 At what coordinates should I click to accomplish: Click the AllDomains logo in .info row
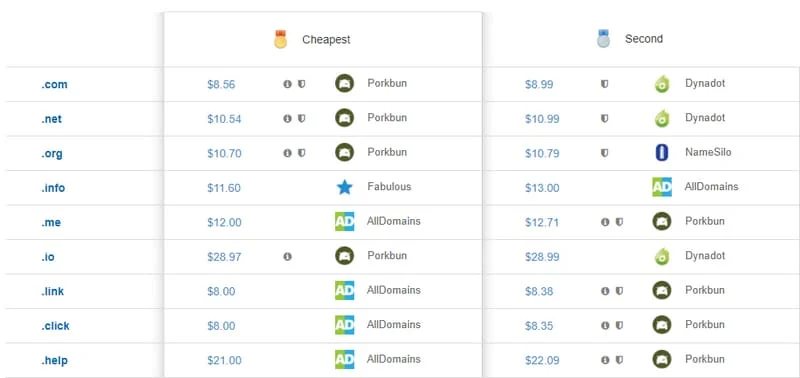pyautogui.click(x=662, y=187)
